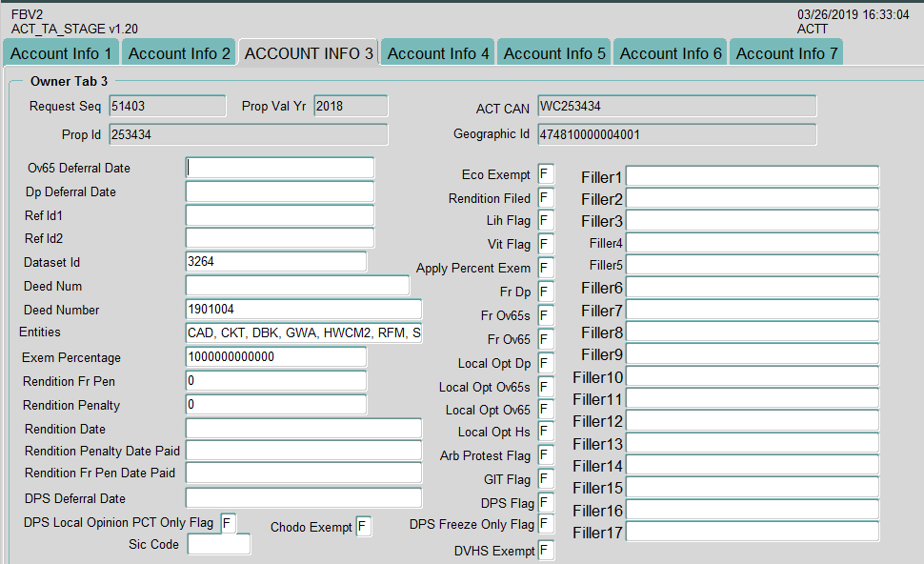
Task: Click into the Dataset Id field
Action: 275,262
